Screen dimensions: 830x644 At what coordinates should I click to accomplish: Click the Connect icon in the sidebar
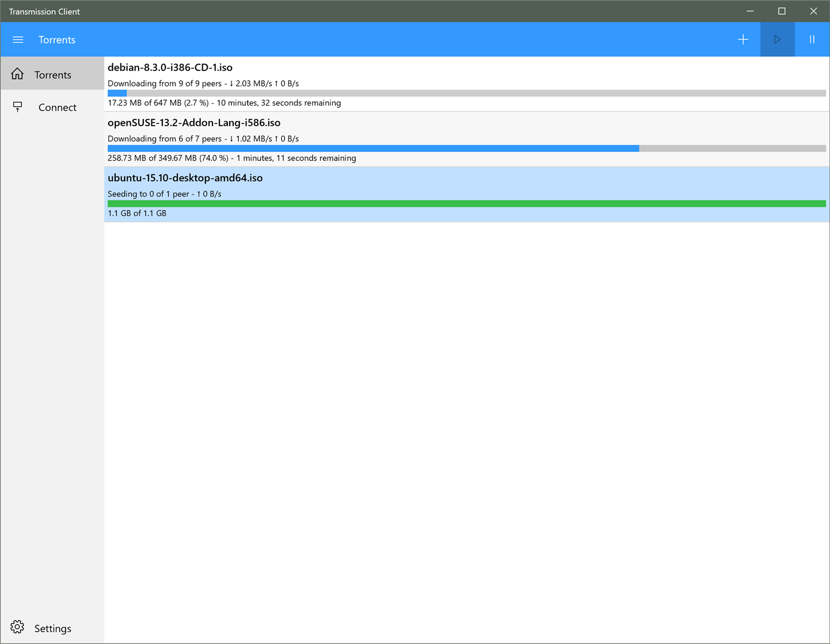tap(17, 107)
